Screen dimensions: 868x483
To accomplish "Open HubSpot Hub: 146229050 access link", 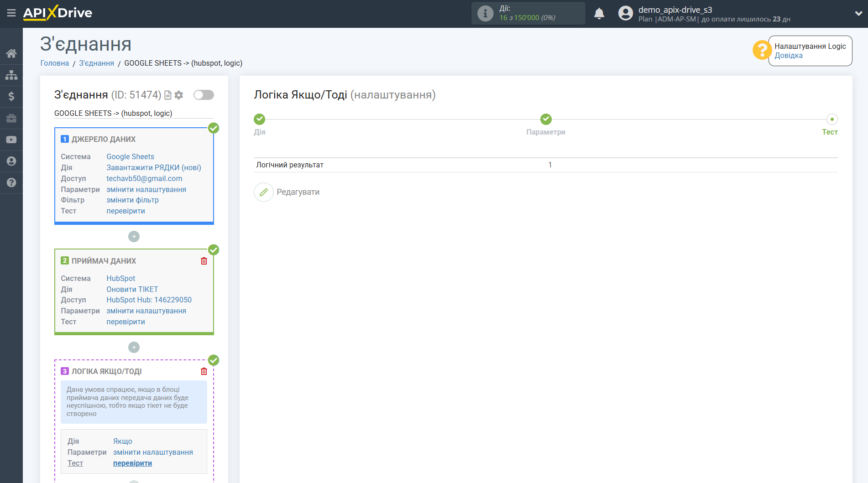I will 149,300.
